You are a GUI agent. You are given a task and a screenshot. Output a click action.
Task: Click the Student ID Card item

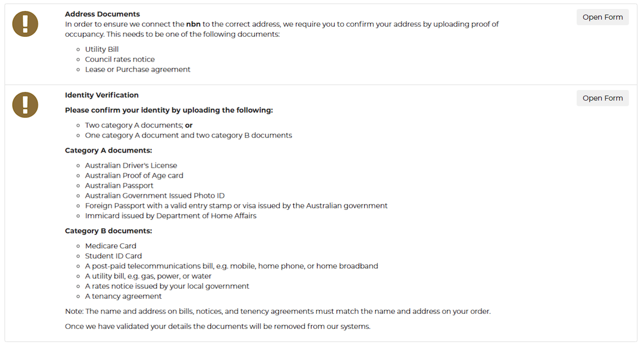(113, 256)
